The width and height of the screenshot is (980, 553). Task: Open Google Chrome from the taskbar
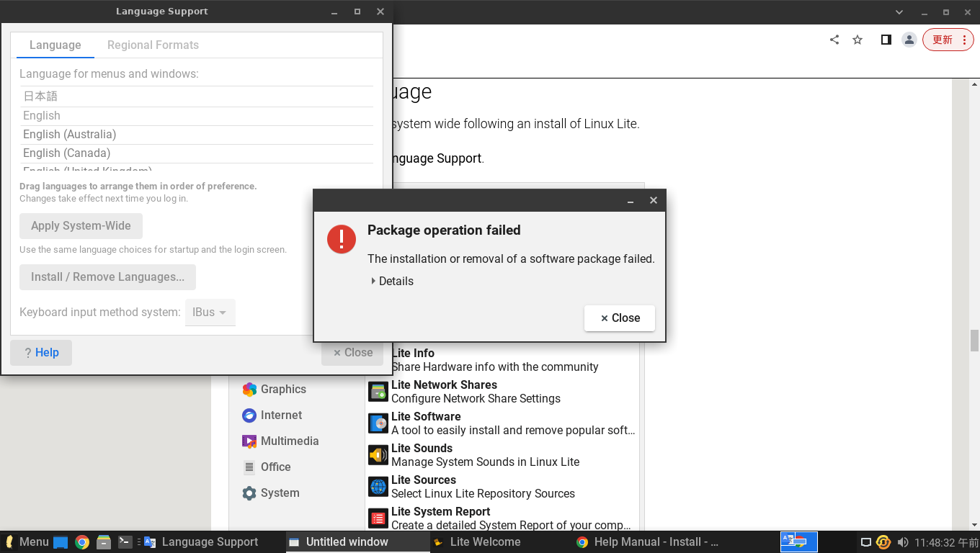pyautogui.click(x=82, y=541)
